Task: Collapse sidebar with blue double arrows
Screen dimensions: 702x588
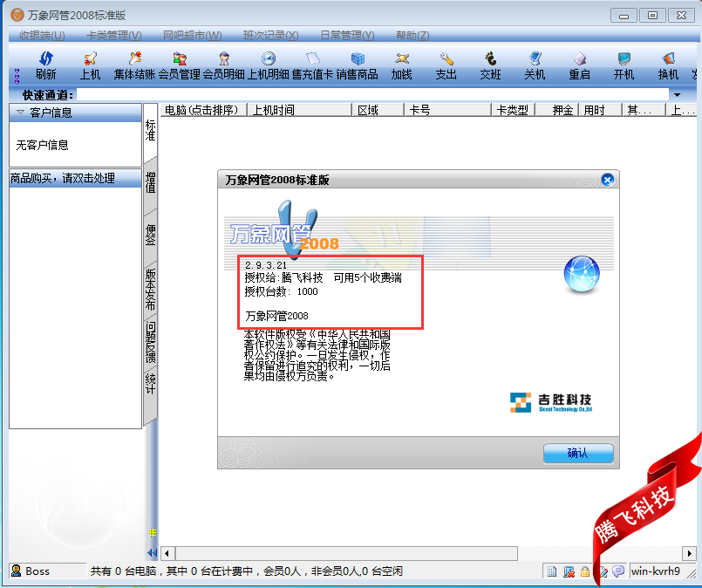Action: click(153, 552)
